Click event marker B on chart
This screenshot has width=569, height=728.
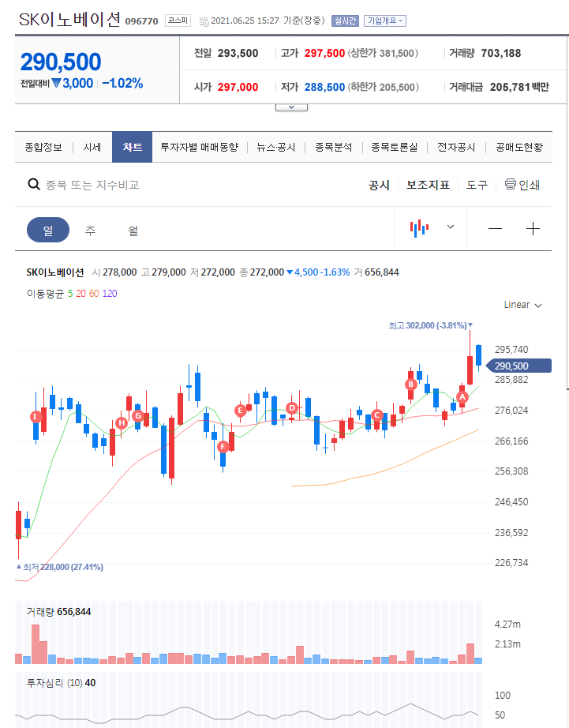coord(410,384)
